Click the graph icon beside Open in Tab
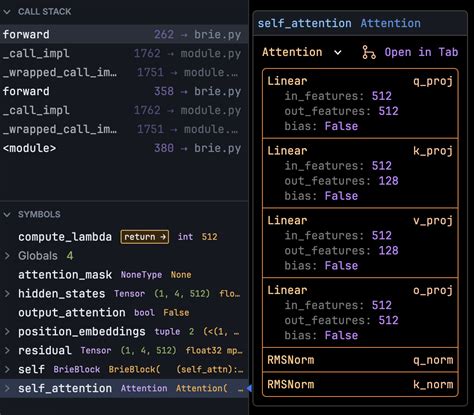Image resolution: width=474 pixels, height=415 pixels. pyautogui.click(x=369, y=52)
